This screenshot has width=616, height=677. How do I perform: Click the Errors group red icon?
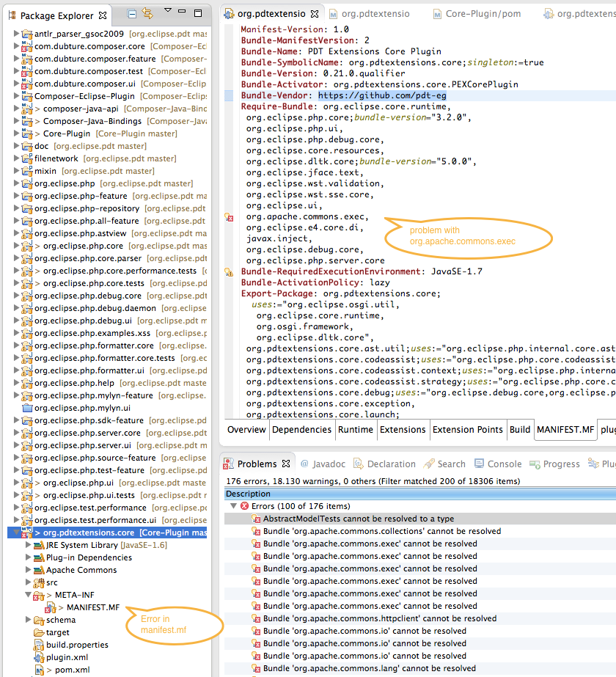[245, 506]
